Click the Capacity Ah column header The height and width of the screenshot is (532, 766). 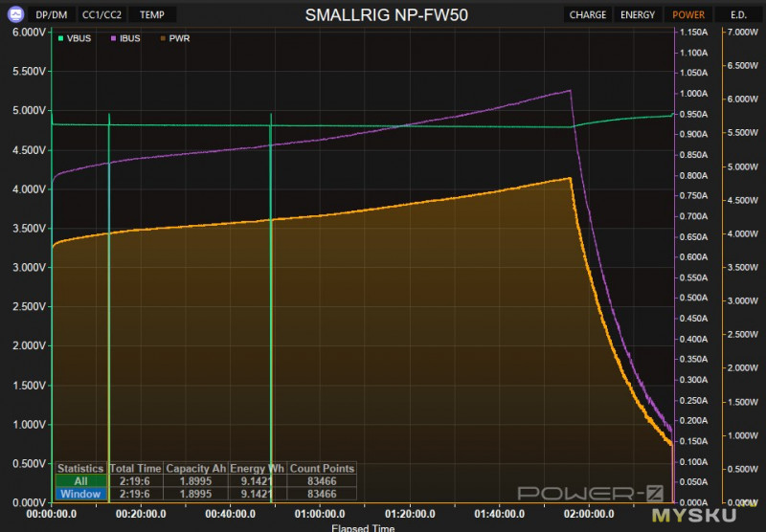[x=195, y=468]
